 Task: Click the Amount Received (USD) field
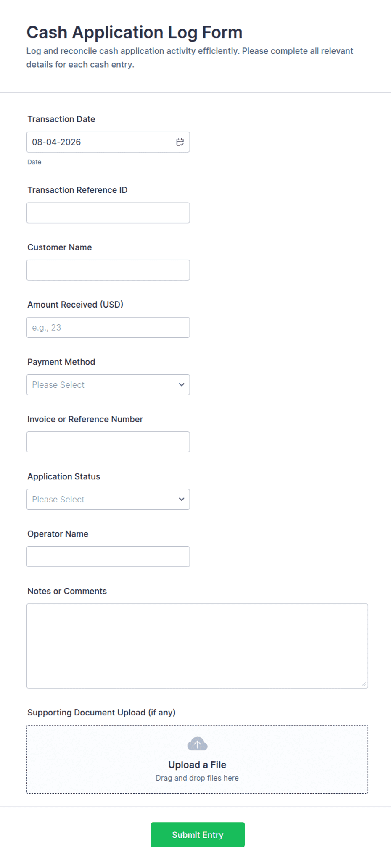(108, 327)
